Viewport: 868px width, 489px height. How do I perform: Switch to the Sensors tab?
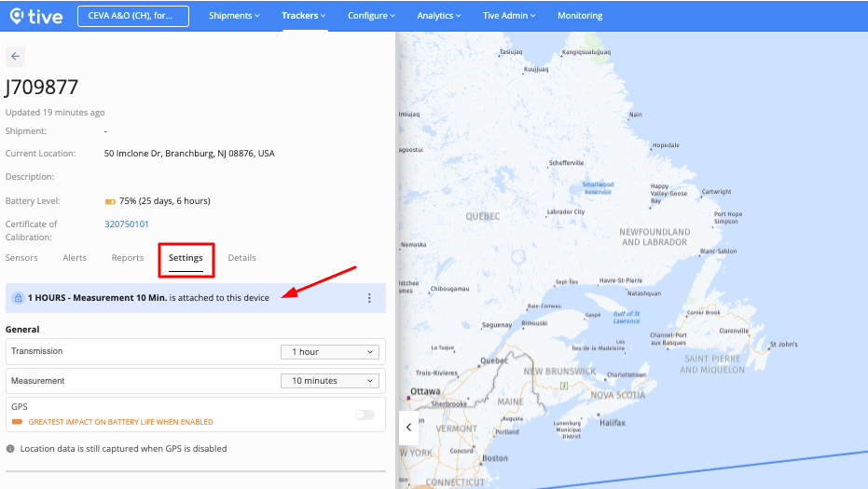coord(21,258)
